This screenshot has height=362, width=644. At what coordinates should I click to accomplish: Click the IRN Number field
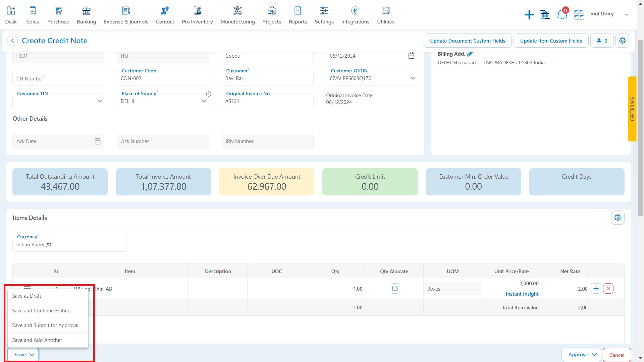(267, 141)
